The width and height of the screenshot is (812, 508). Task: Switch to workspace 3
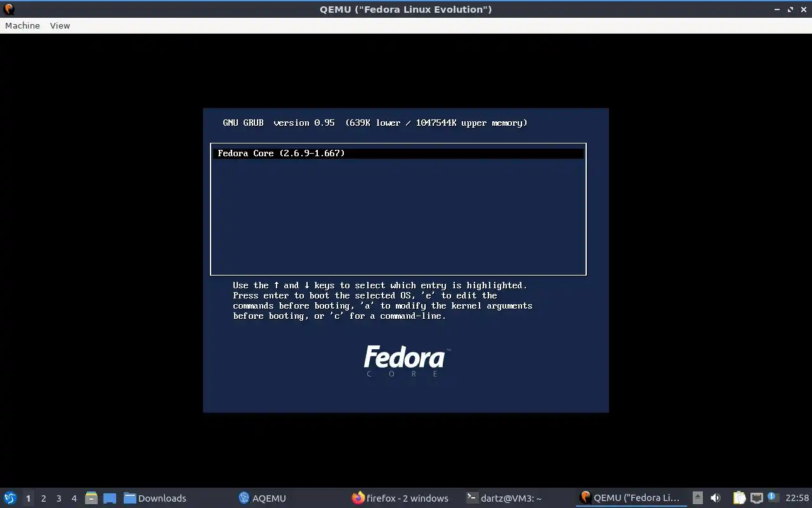pos(58,498)
